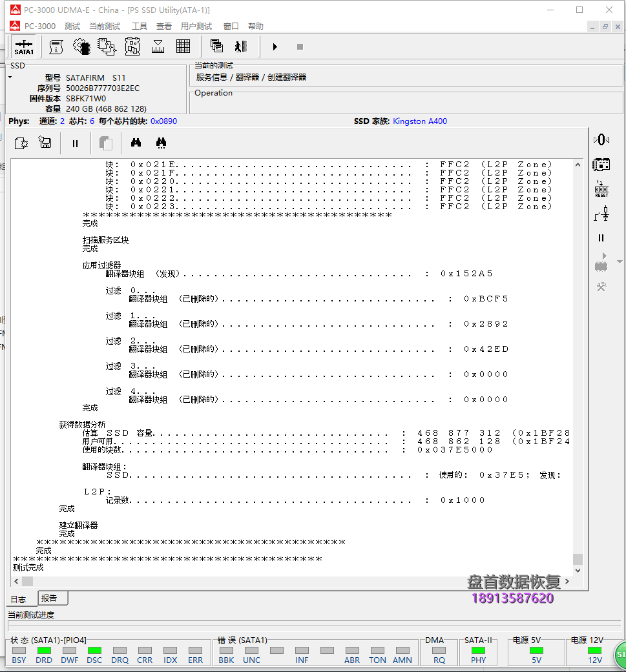Click the SATA1 port selector icon
The image size is (626, 672).
(24, 46)
